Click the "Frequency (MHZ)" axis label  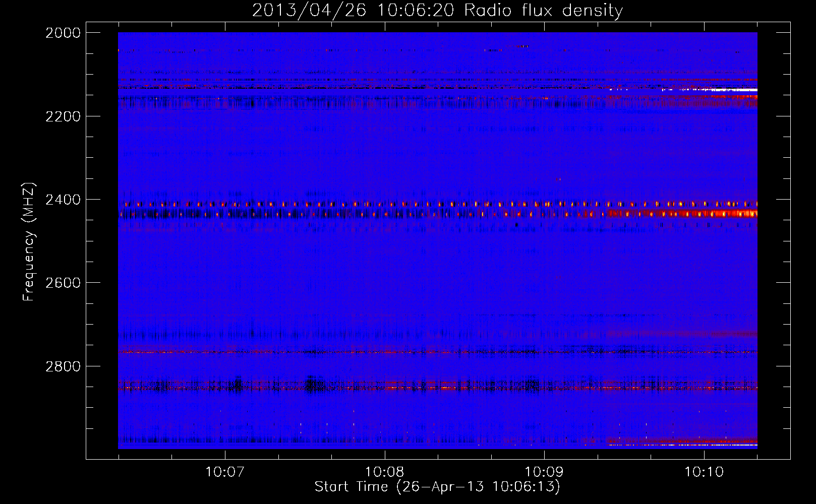[29, 242]
